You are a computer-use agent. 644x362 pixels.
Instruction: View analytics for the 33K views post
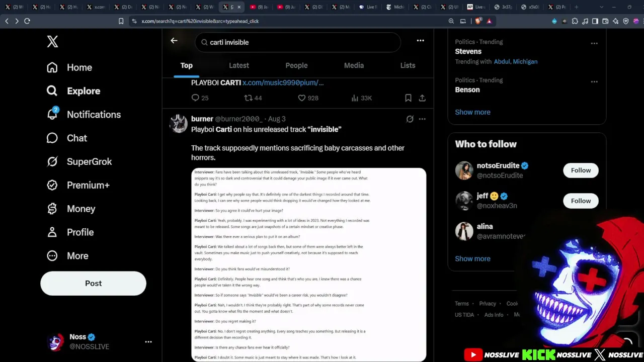tap(361, 98)
